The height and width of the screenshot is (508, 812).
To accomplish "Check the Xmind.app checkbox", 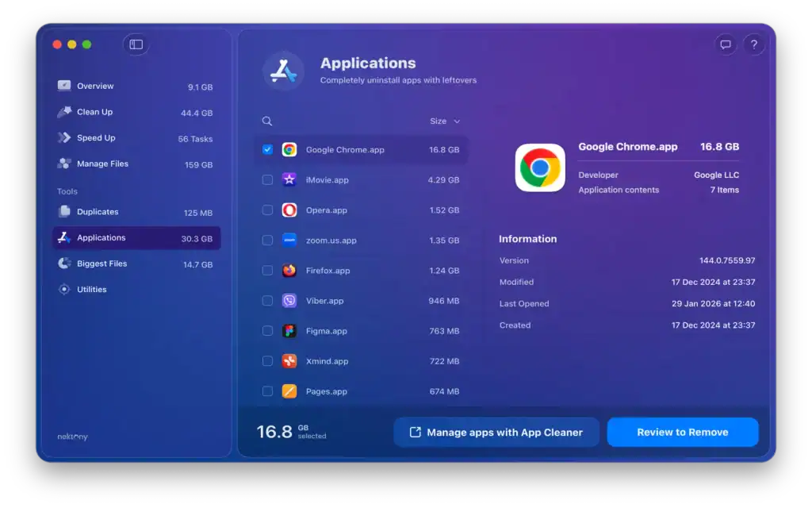I will [267, 361].
